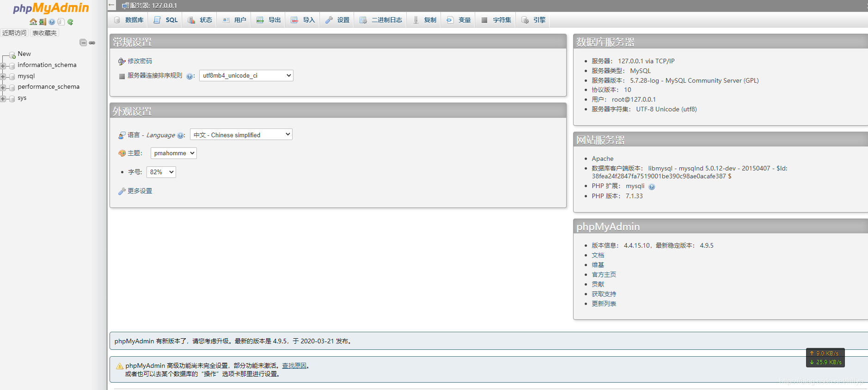Hide the navigation panel with arrow icon
Viewport: 868px width, 390px height.
point(111,5)
